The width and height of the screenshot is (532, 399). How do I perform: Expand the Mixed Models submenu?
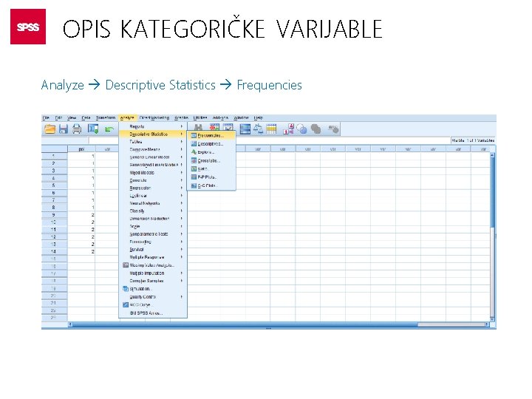tap(153, 172)
